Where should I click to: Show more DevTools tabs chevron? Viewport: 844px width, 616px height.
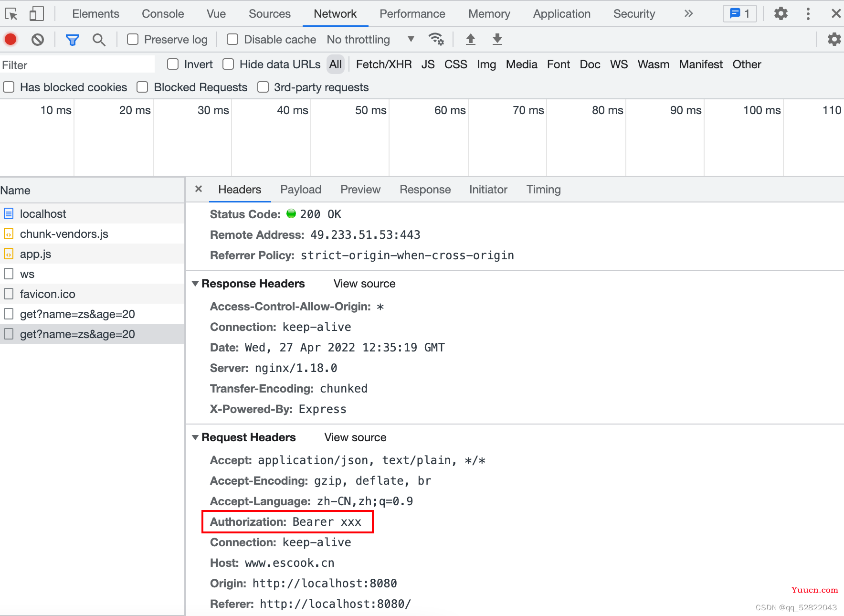[688, 14]
